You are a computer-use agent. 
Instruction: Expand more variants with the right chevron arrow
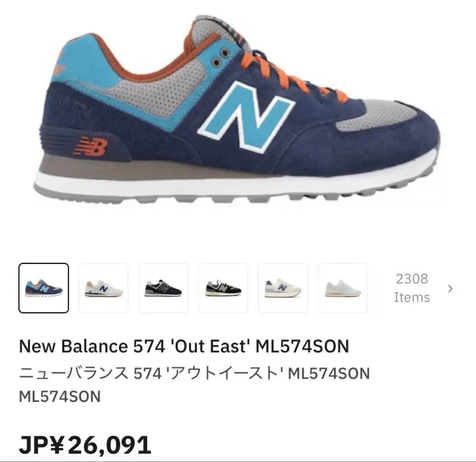[450, 288]
